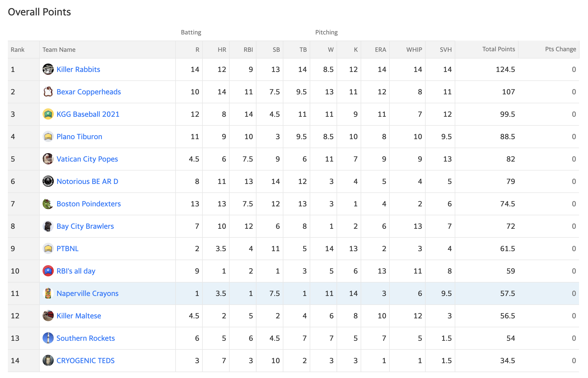Click the CRYOGENIC TEDS team avatar
The width and height of the screenshot is (588, 378).
(x=48, y=360)
